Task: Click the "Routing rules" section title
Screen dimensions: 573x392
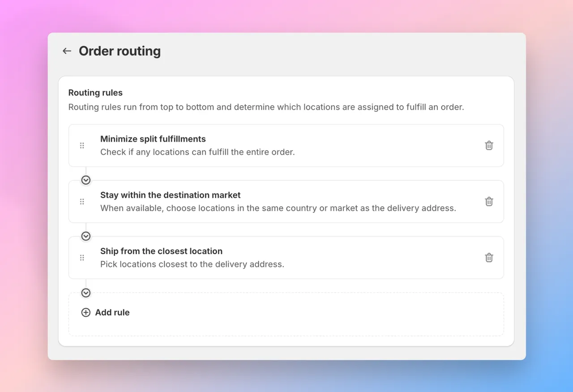Action: click(x=95, y=93)
